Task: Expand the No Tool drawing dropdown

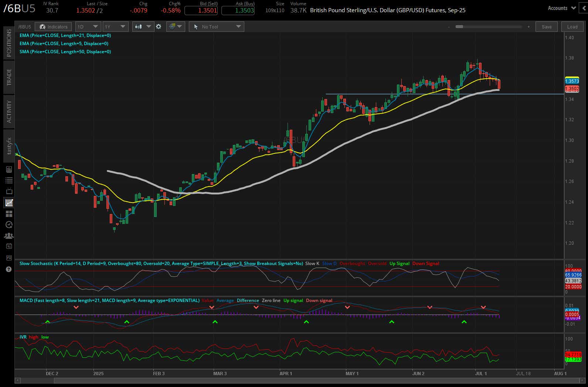Action: [216, 27]
